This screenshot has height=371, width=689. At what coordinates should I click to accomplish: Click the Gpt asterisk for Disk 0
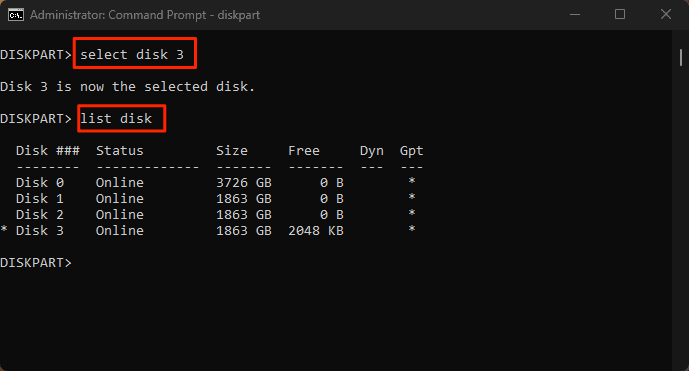coord(412,181)
